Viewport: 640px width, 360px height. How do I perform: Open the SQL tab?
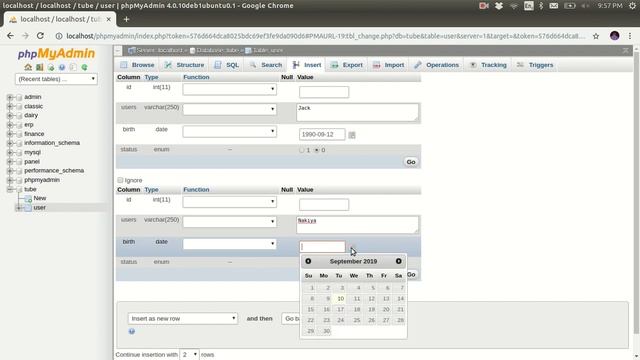click(227, 65)
